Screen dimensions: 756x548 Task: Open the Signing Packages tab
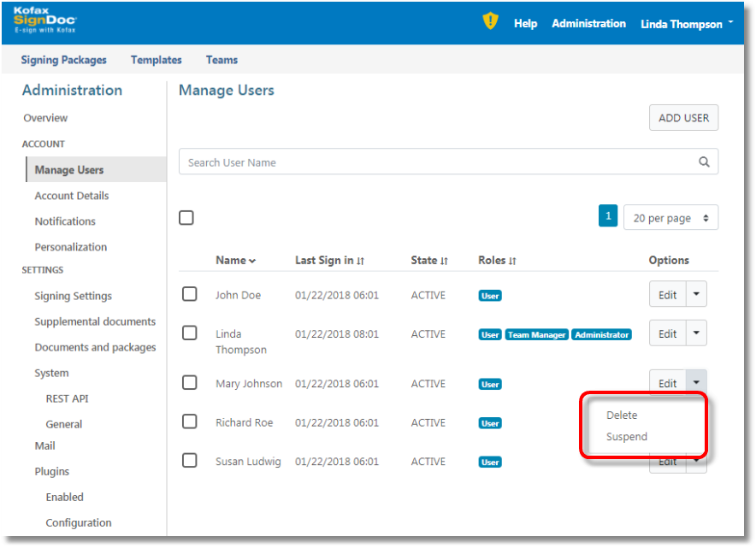(64, 60)
